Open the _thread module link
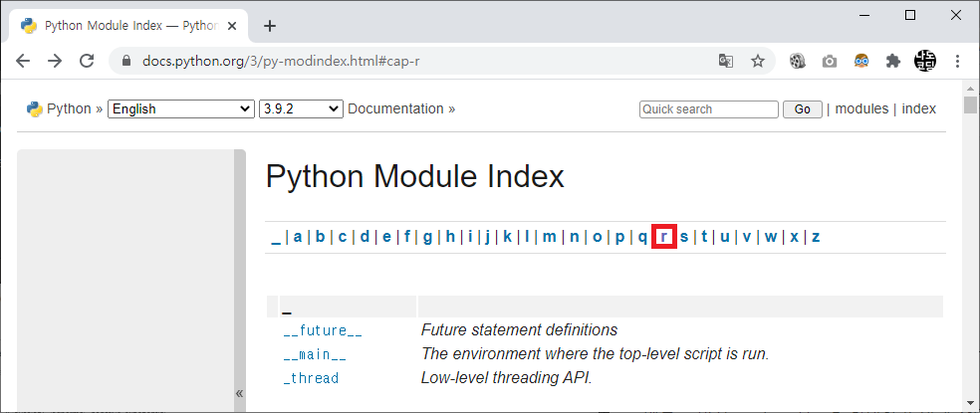The width and height of the screenshot is (980, 413). coord(311,378)
